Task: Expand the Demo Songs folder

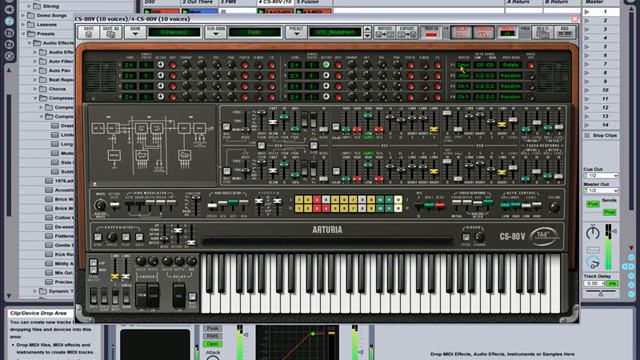Action: click(x=24, y=15)
